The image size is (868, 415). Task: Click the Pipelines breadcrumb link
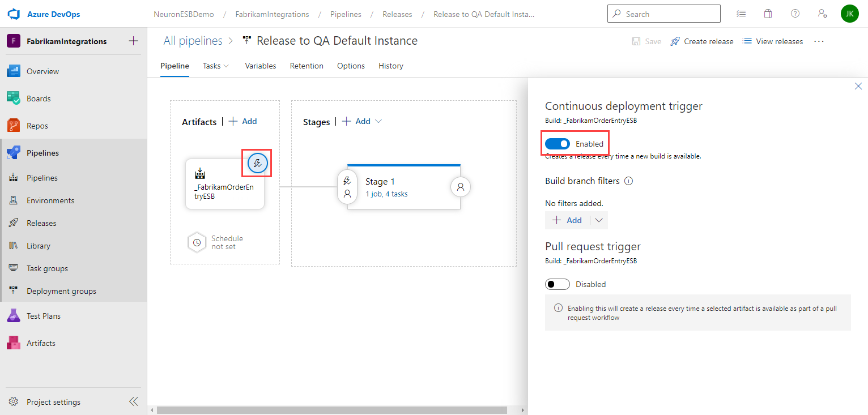pos(346,14)
